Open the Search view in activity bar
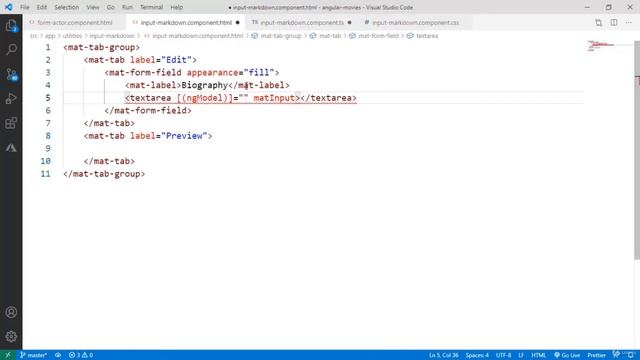640x360 pixels. click(x=11, y=50)
